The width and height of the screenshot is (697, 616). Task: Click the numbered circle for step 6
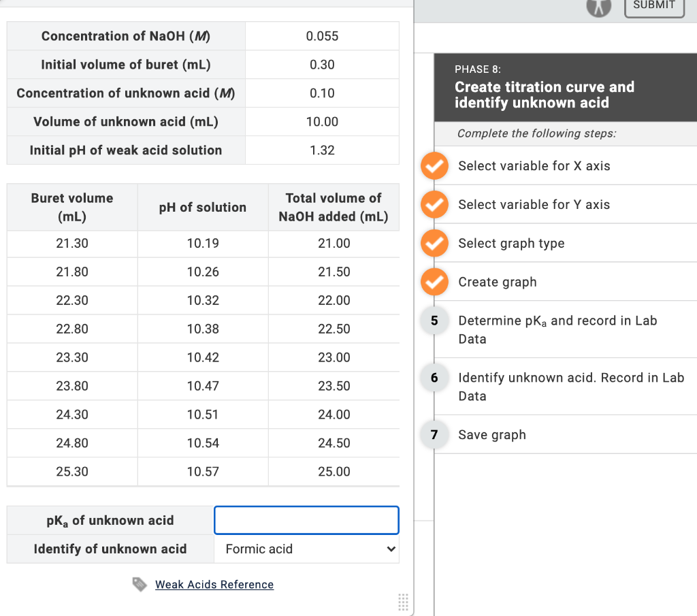(x=434, y=378)
